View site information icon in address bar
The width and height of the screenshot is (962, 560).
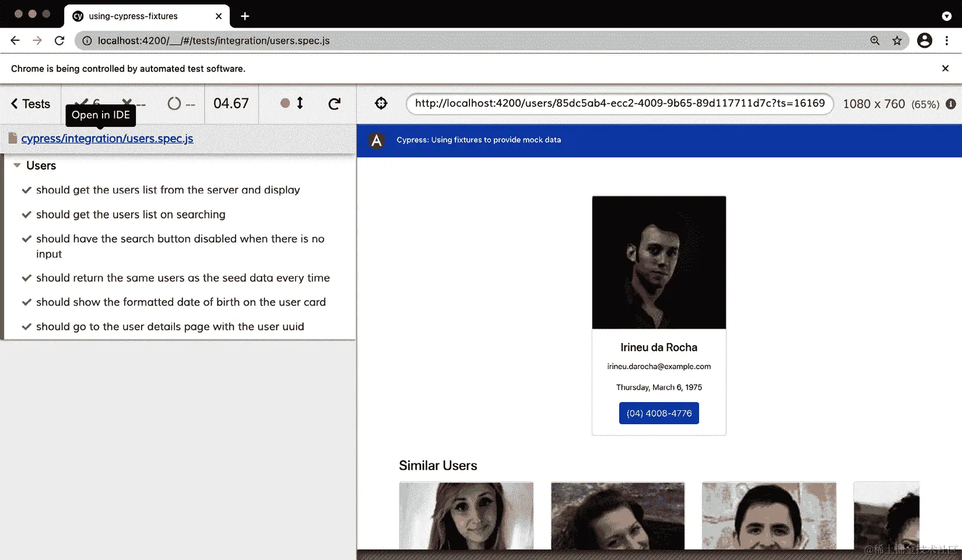(87, 41)
